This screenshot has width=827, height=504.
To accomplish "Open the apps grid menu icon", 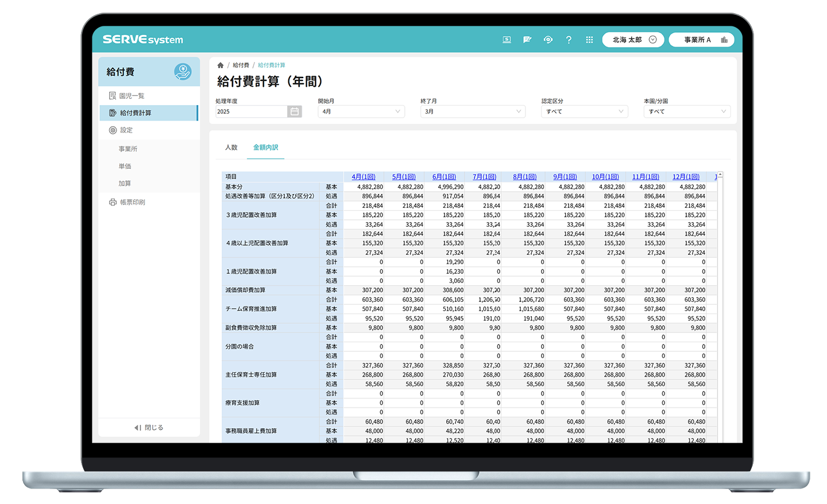I will (589, 40).
